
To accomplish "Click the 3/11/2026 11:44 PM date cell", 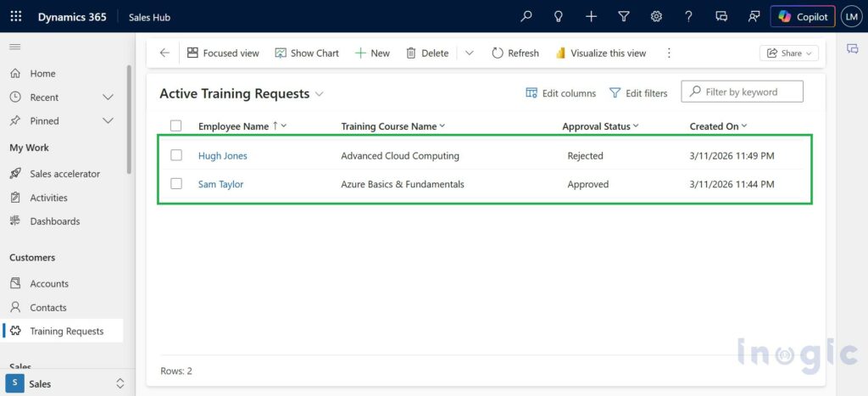I will tap(732, 184).
